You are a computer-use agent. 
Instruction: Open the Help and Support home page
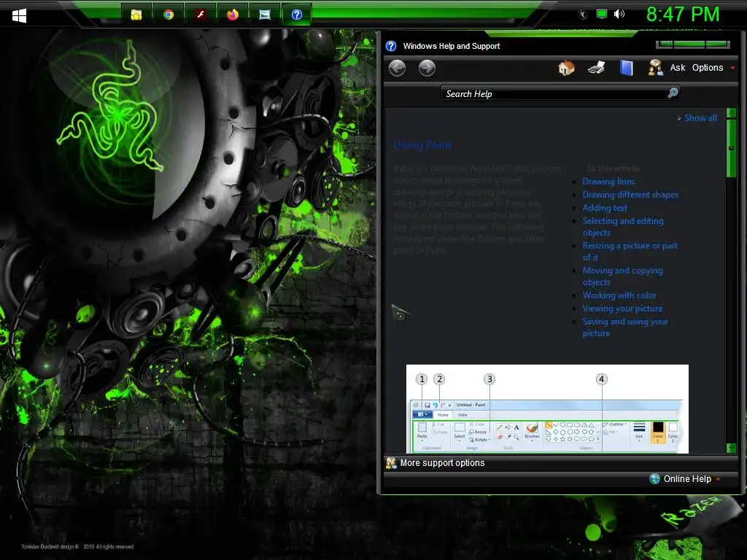tap(566, 68)
